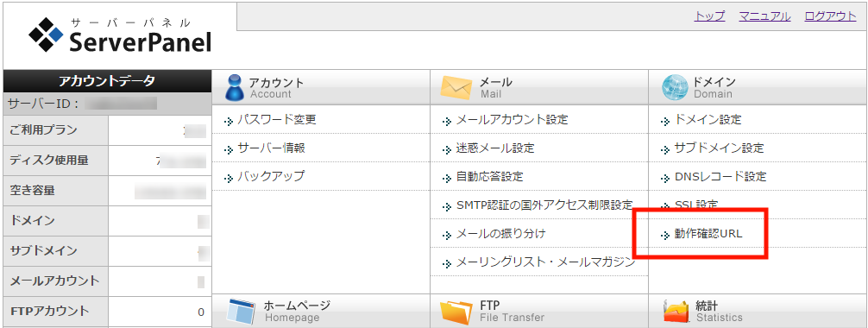Image resolution: width=868 pixels, height=328 pixels.
Task: Click the arrow icon beside パスワード変更
Action: [x=229, y=121]
